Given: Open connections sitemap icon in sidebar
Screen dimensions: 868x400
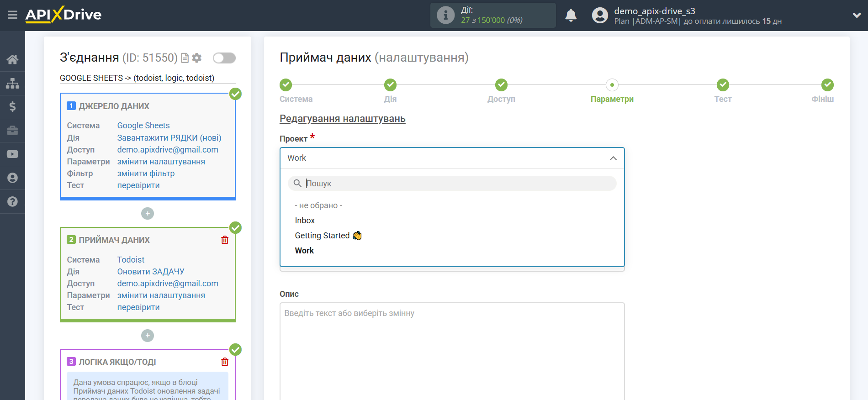Looking at the screenshot, I should point(12,83).
